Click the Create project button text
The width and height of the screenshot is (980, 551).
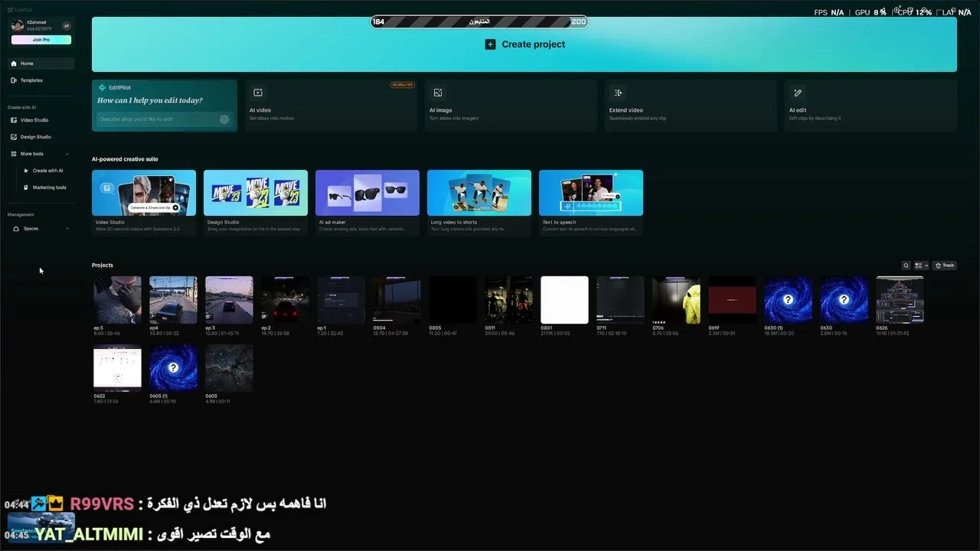[533, 44]
